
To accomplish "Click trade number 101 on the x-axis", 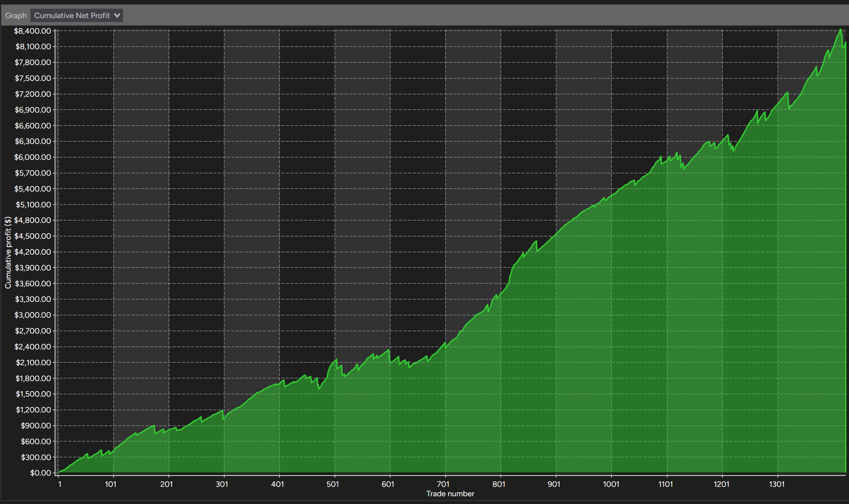I will (x=111, y=484).
